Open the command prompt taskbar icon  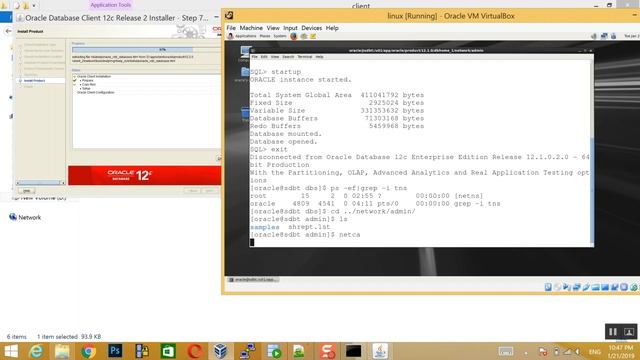353,351
